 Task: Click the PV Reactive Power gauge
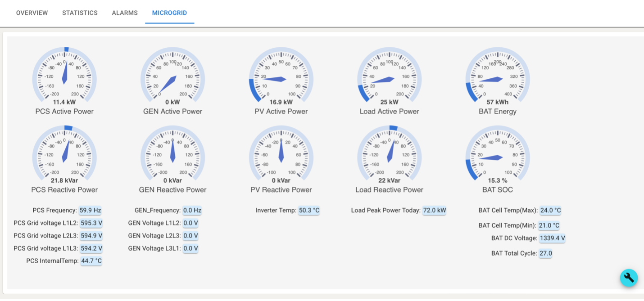pos(281,156)
